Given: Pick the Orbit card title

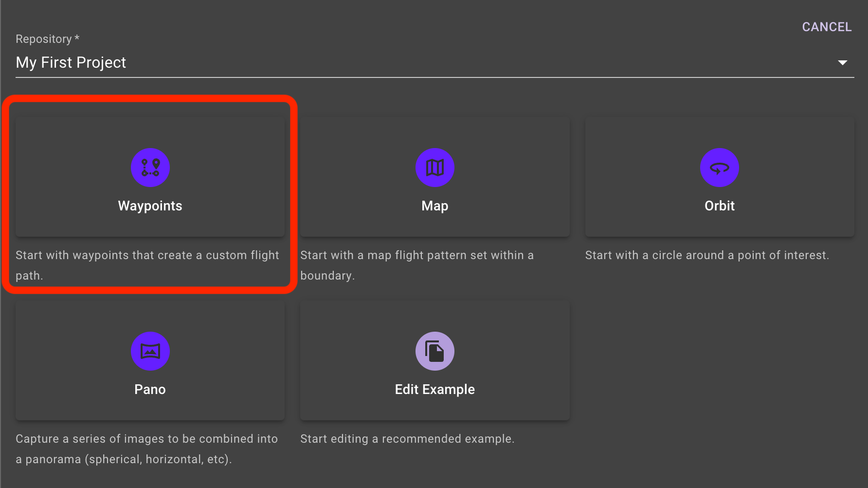Looking at the screenshot, I should [x=720, y=206].
